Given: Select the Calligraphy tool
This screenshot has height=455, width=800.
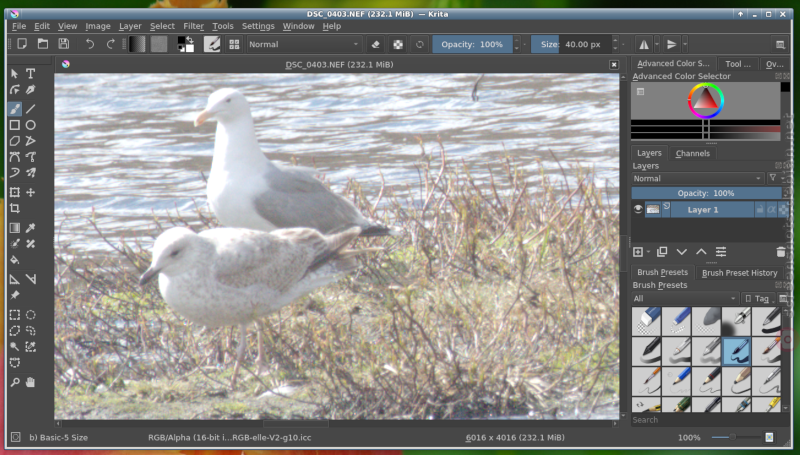Looking at the screenshot, I should [31, 90].
